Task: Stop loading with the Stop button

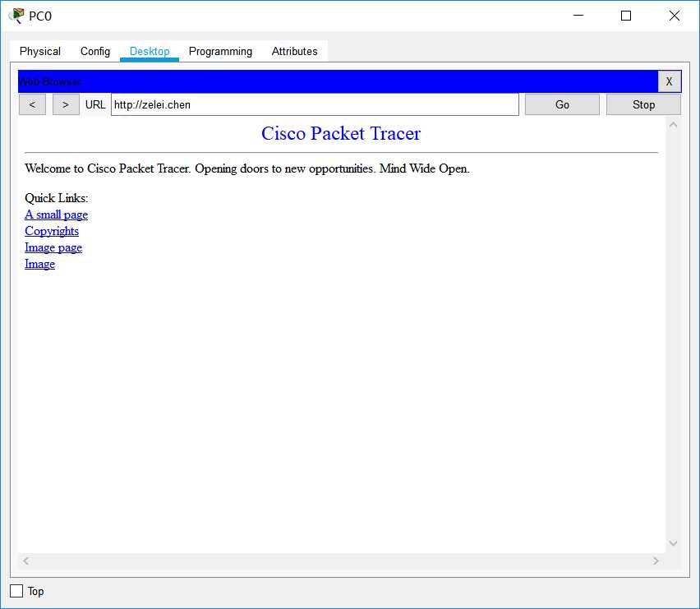Action: point(643,104)
